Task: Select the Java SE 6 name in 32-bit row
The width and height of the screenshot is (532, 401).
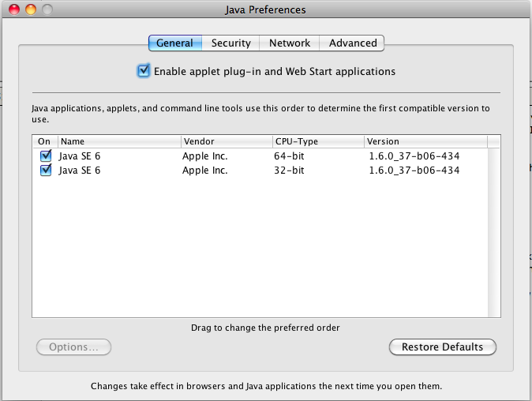Action: click(80, 171)
